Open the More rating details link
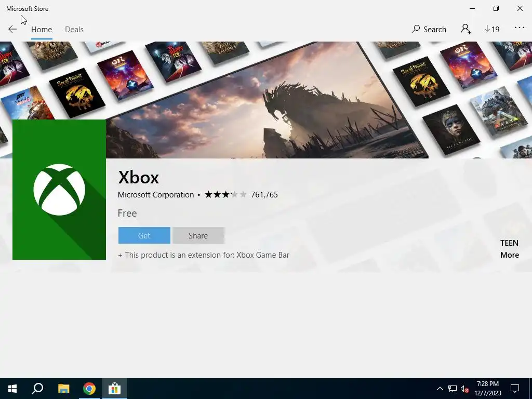Viewport: 532px width, 399px height. point(510,255)
